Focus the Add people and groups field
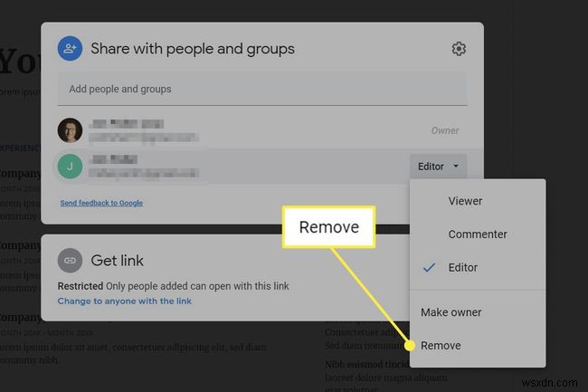588x392 pixels. [x=262, y=89]
